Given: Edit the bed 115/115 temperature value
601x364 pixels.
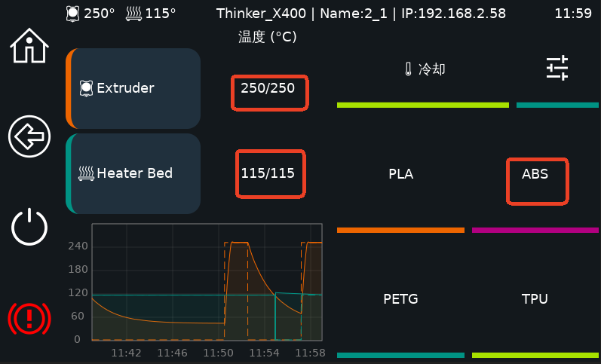Looking at the screenshot, I should [271, 173].
